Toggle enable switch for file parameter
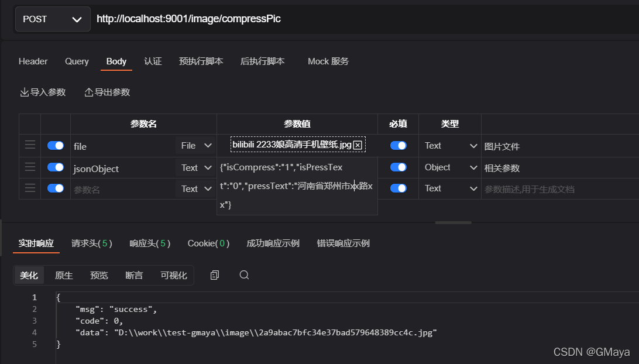 tap(56, 146)
